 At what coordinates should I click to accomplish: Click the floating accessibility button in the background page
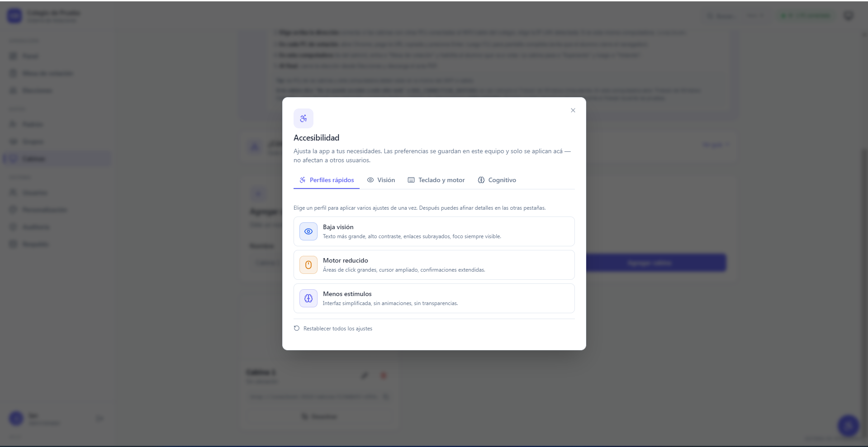coord(848,425)
